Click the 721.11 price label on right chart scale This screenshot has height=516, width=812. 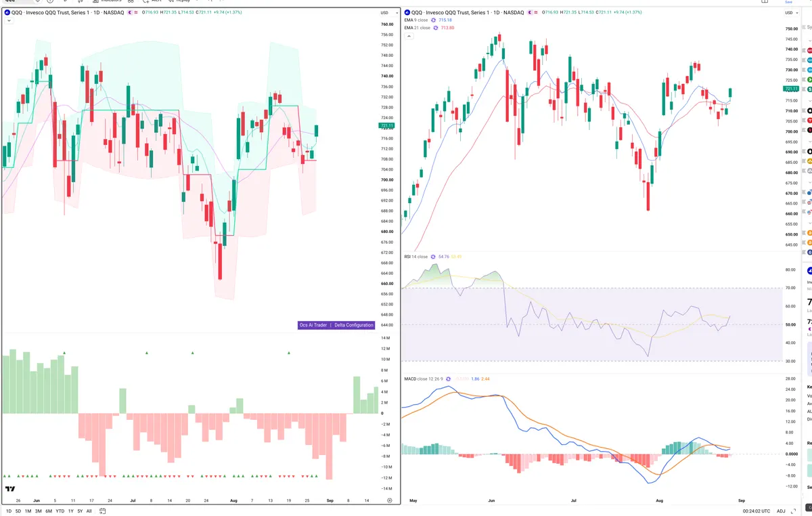tap(792, 89)
